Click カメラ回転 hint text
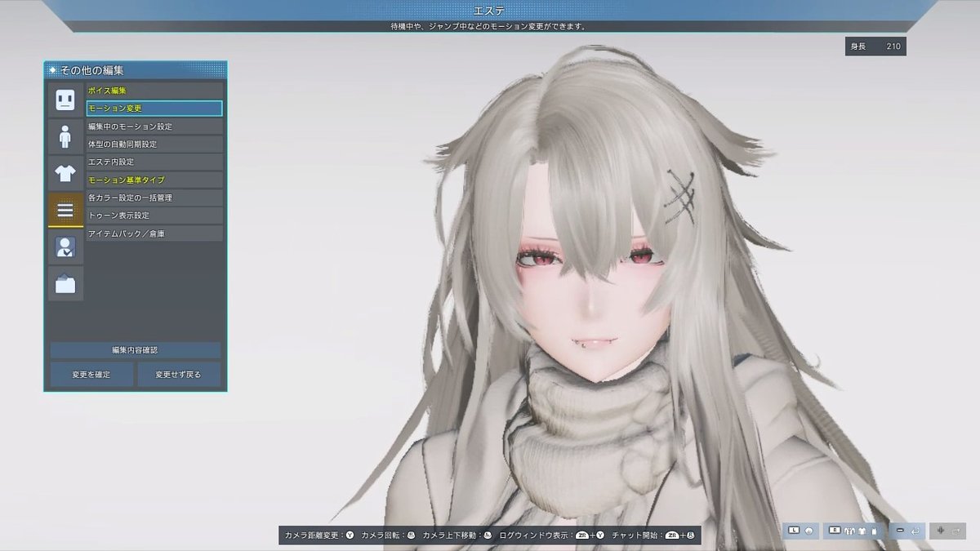 (x=382, y=535)
